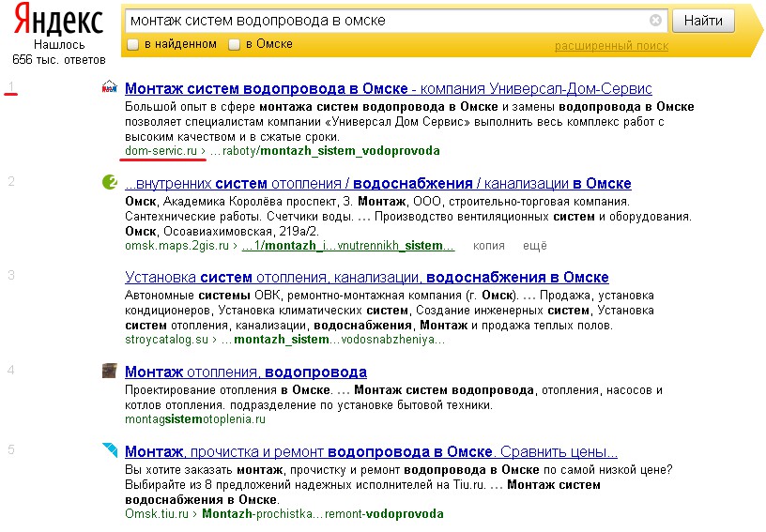The width and height of the screenshot is (766, 532).
Task: Open the dom-servic.ru domain link
Action: tap(161, 151)
